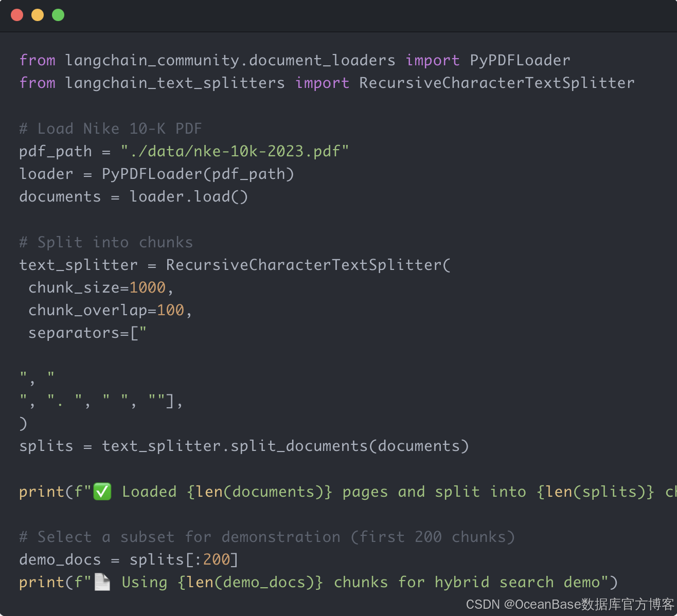Click the 'documents = loader.load()' line
677x616 pixels.
pyautogui.click(x=133, y=196)
